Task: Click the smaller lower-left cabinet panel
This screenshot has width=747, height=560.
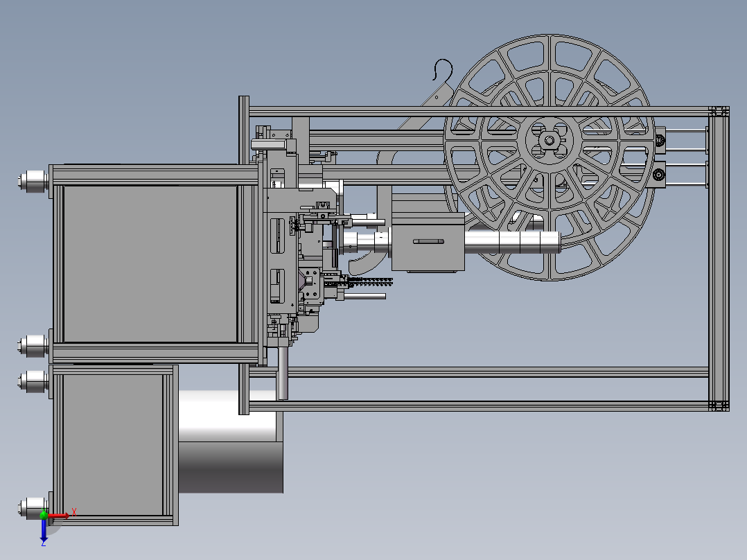Action: [x=113, y=444]
